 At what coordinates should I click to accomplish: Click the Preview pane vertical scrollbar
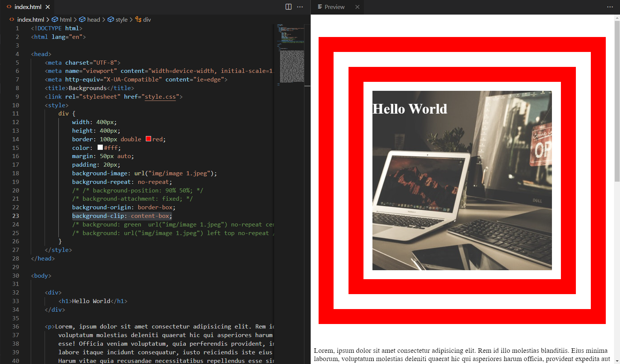(617, 101)
